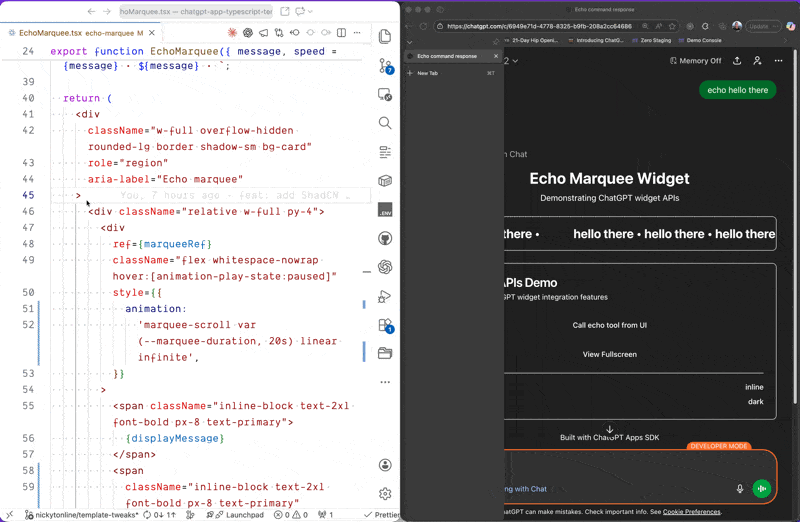
Task: Click Call echo tool from UI button
Action: coord(609,325)
